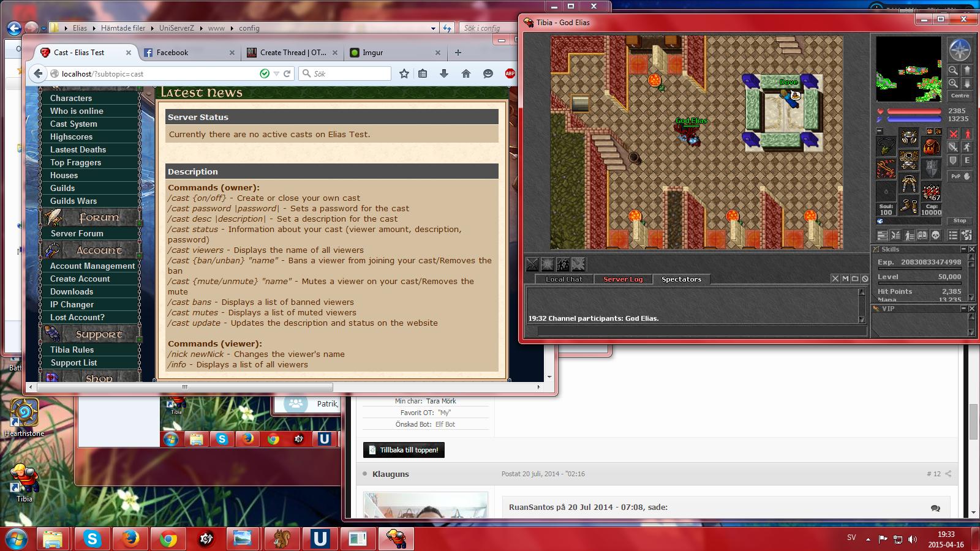
Task: Open the ignore list button in chat
Action: coord(865,279)
